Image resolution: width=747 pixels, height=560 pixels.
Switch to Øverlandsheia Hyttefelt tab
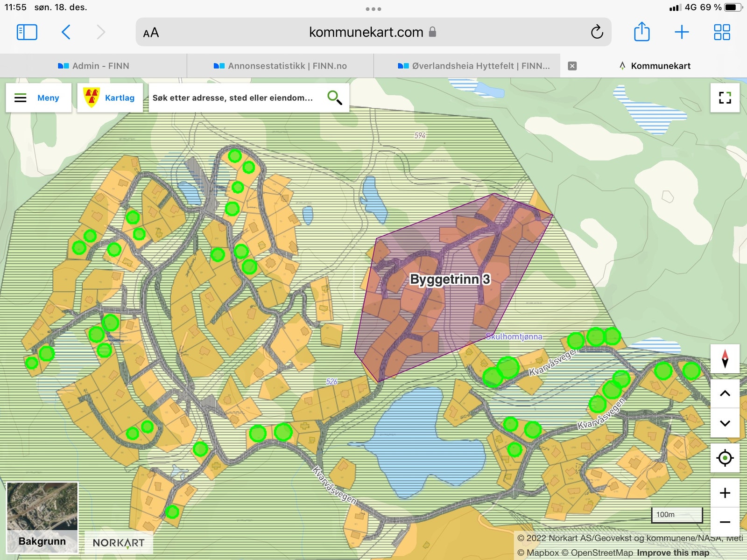(x=467, y=66)
